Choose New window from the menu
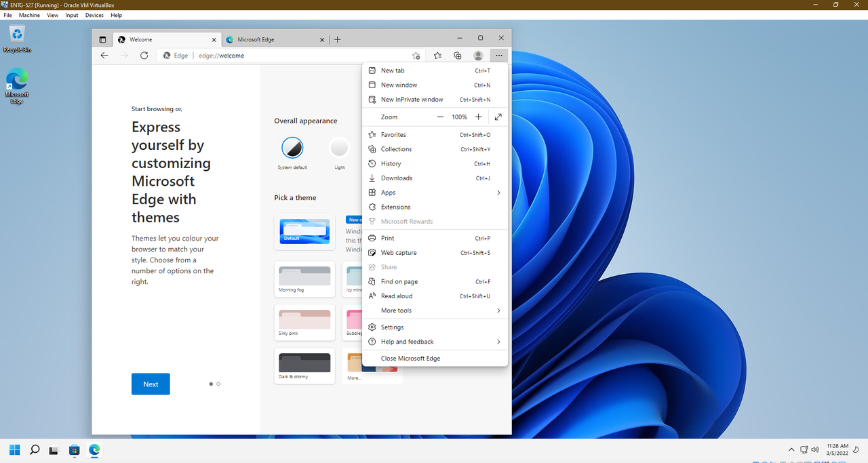The image size is (868, 463). click(435, 85)
